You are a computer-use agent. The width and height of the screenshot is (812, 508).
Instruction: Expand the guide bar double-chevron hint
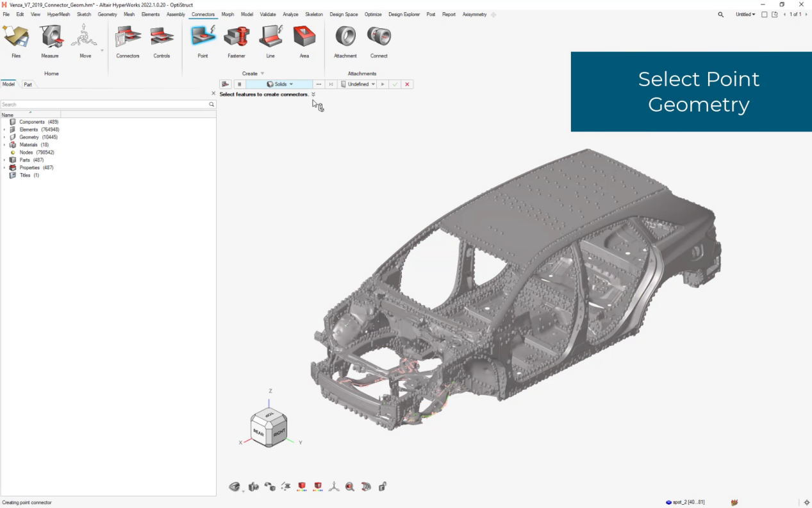(313, 94)
